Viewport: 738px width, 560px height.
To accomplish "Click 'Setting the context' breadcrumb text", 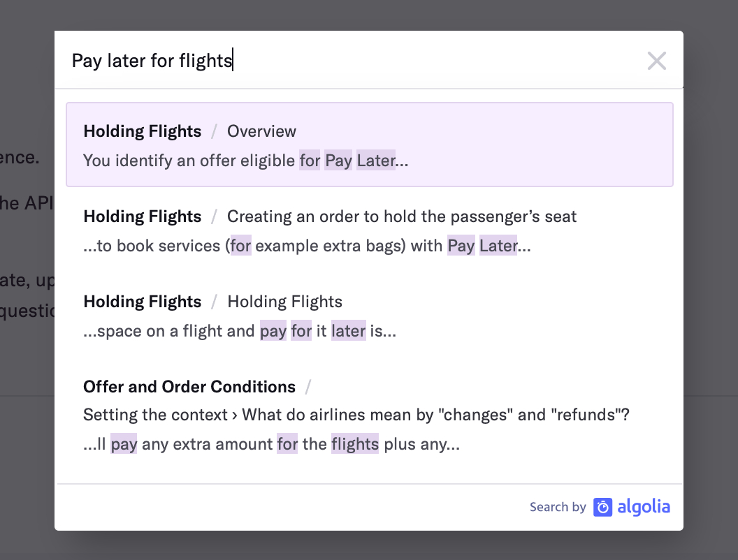I will (x=155, y=415).
